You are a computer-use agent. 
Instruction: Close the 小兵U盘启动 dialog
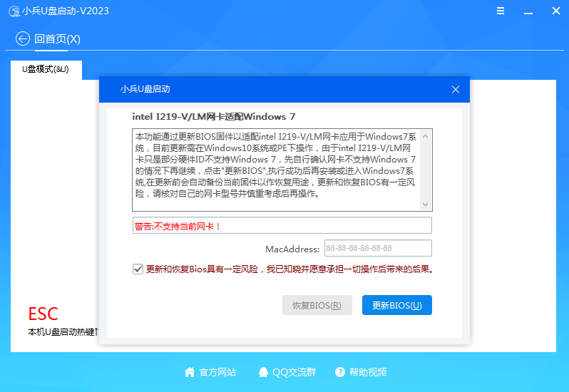click(456, 90)
